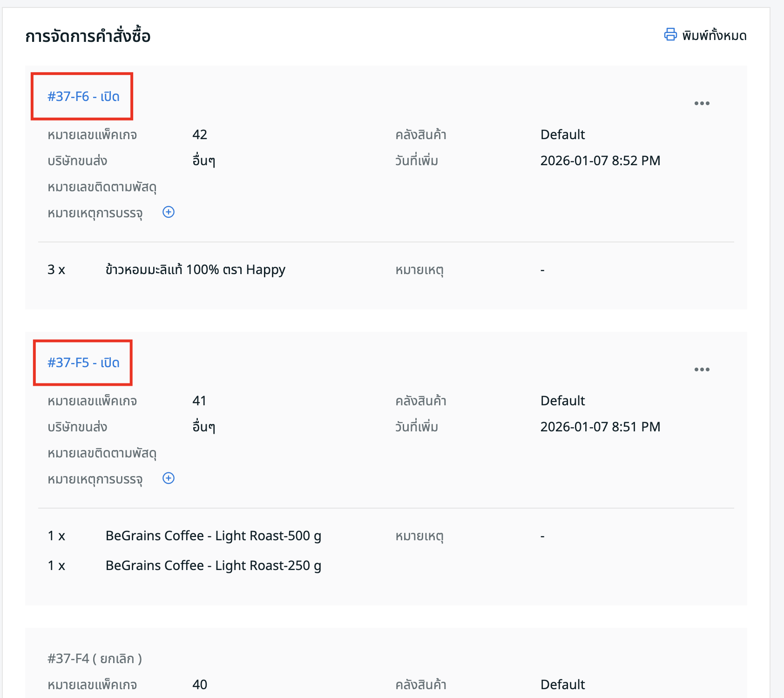Click the พิมพ์ทั้งหมด text label
Viewport: 784px width, 698px height.
coord(714,36)
